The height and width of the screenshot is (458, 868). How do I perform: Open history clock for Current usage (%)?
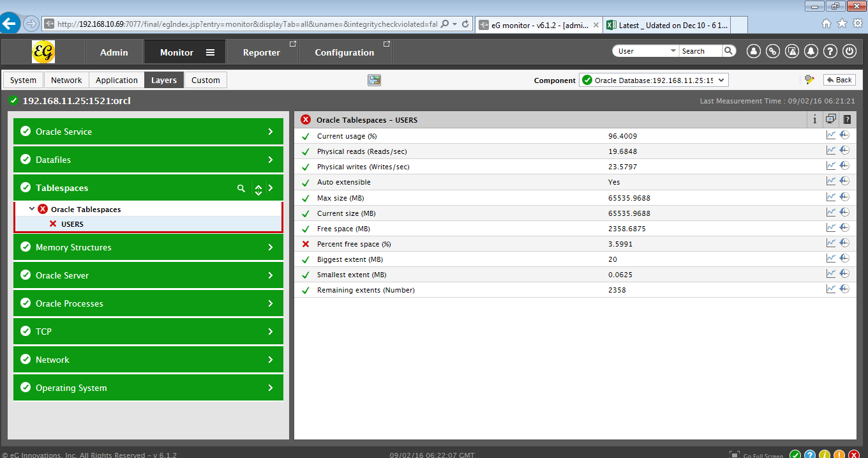tap(844, 135)
